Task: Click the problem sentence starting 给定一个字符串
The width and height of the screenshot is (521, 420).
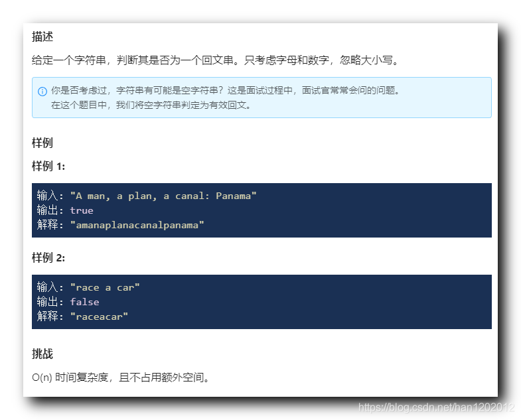Action: point(215,60)
